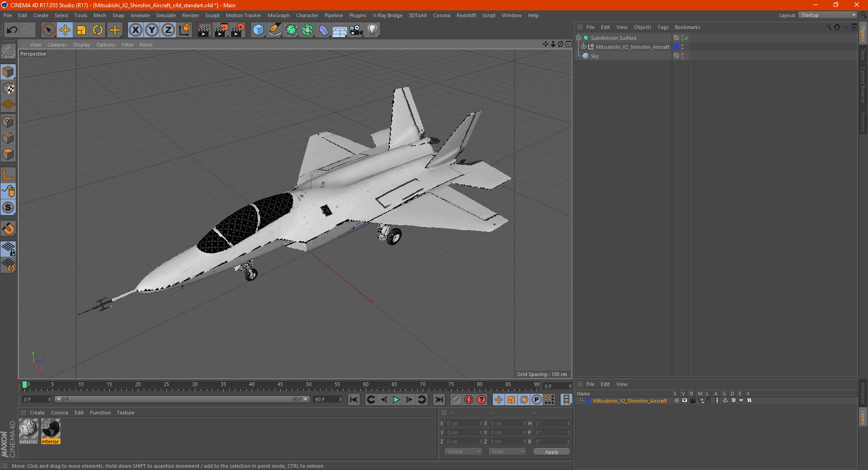868x470 pixels.
Task: Add a light object icon
Action: [373, 30]
